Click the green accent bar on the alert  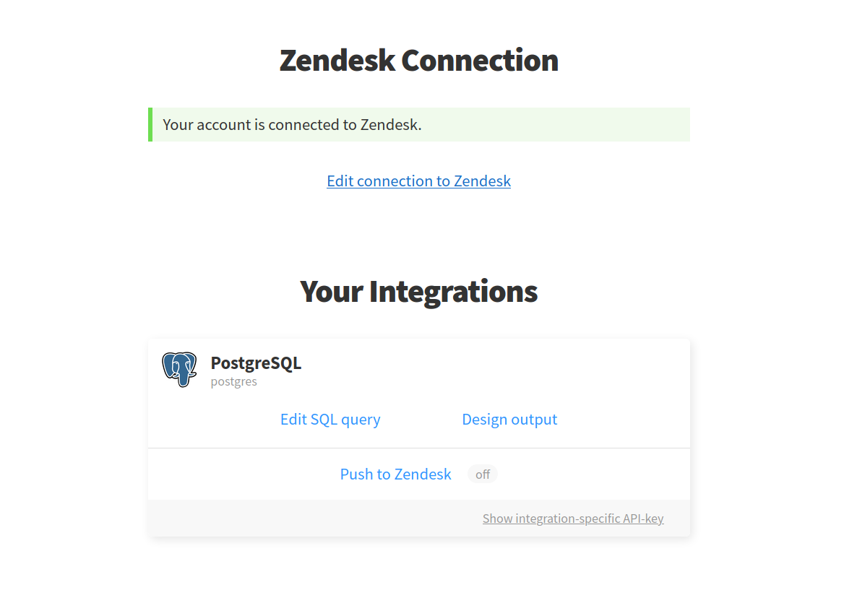(150, 124)
